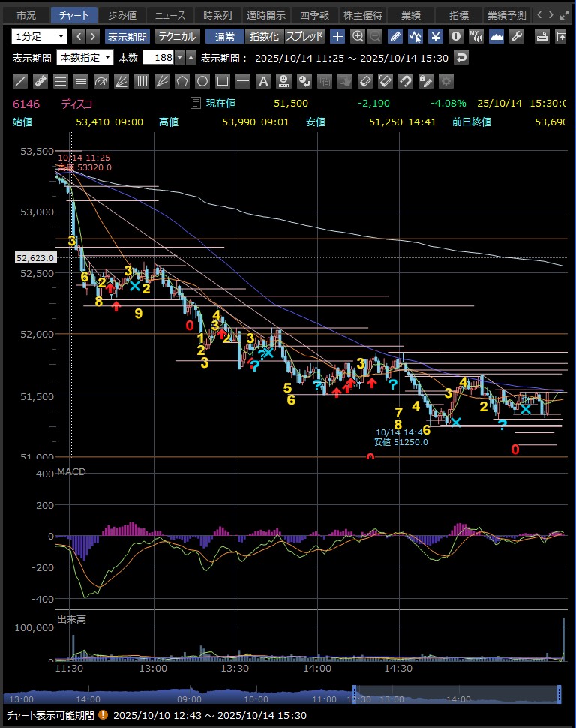
Task: Toggle スプレッド display mode
Action: pyautogui.click(x=304, y=36)
